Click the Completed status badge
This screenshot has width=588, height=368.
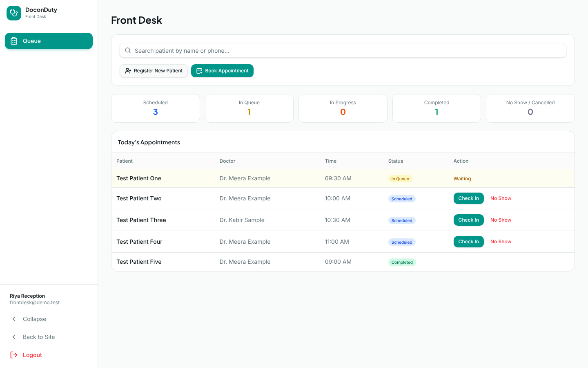402,262
